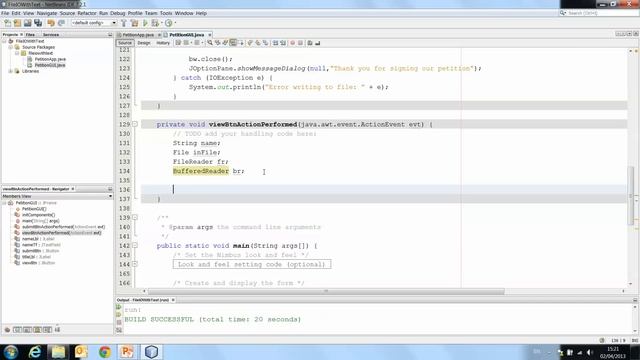Select the Source view button
Viewport: 640px width, 360px height.
(125, 43)
